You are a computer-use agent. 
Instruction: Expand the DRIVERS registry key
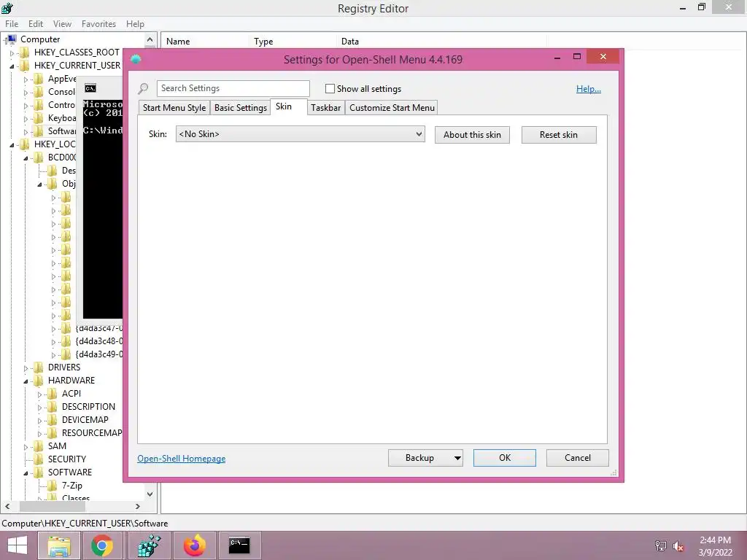(x=26, y=368)
